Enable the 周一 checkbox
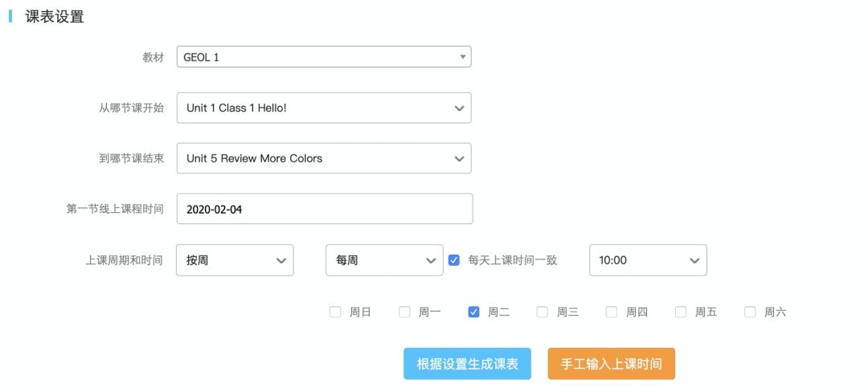Screen dimensions: 868x392 point(404,312)
